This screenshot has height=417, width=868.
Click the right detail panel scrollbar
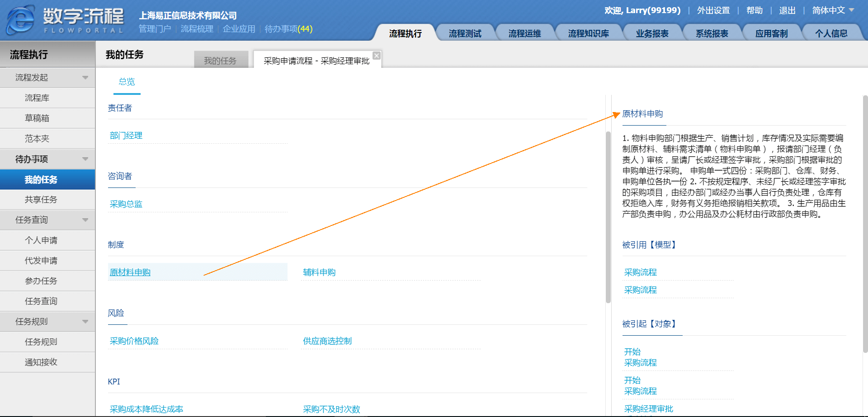[x=865, y=226]
